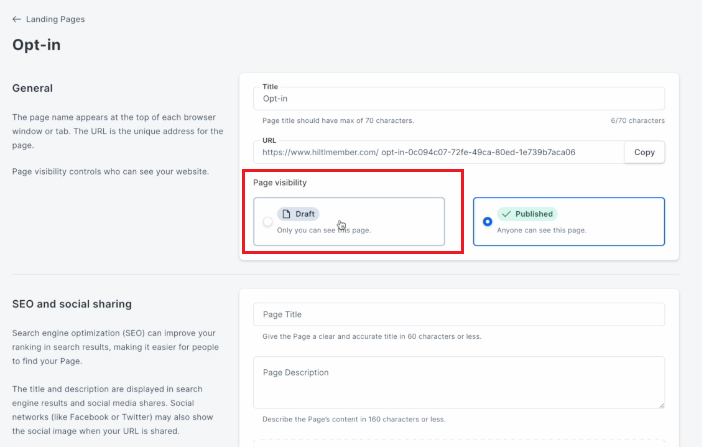Click SEO and social sharing heading
Screen dimensions: 702x447
pyautogui.click(x=72, y=304)
